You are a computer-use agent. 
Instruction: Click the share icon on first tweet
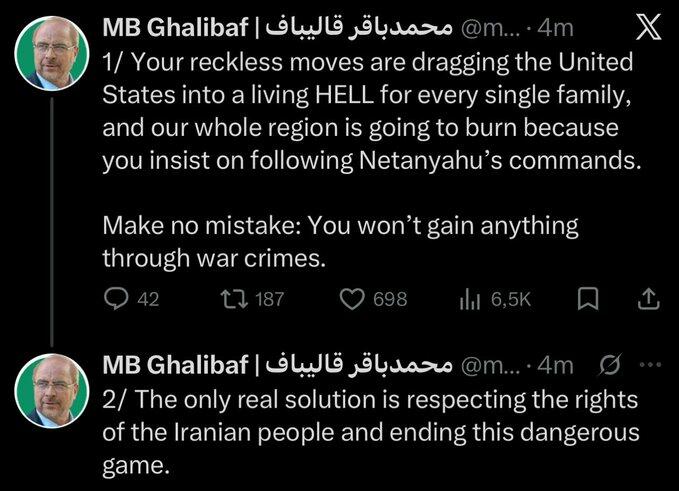(647, 299)
